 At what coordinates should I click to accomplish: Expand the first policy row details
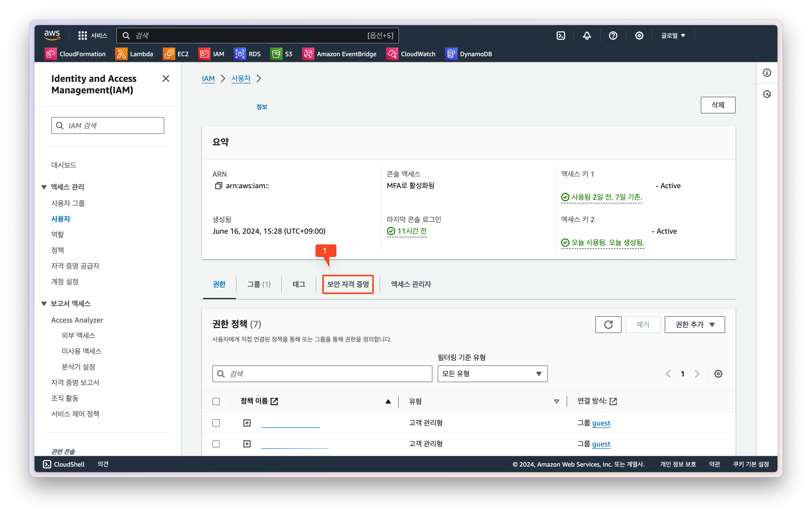(247, 423)
